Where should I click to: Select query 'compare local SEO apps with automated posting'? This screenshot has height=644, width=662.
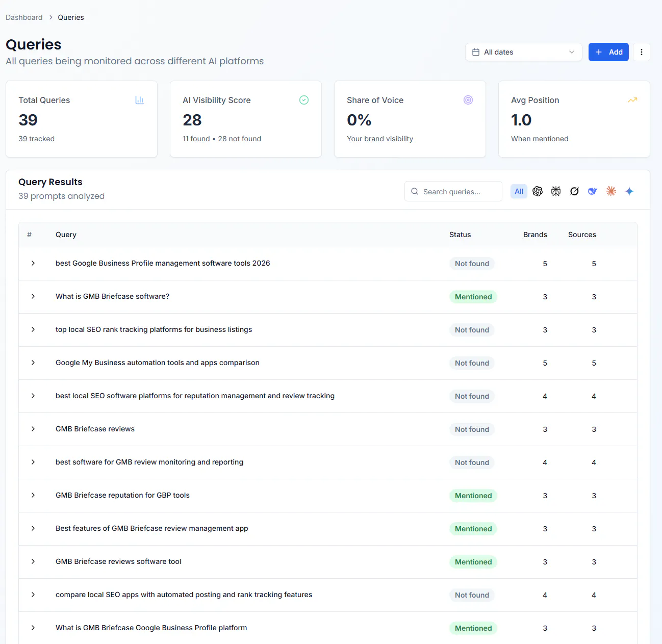184,595
